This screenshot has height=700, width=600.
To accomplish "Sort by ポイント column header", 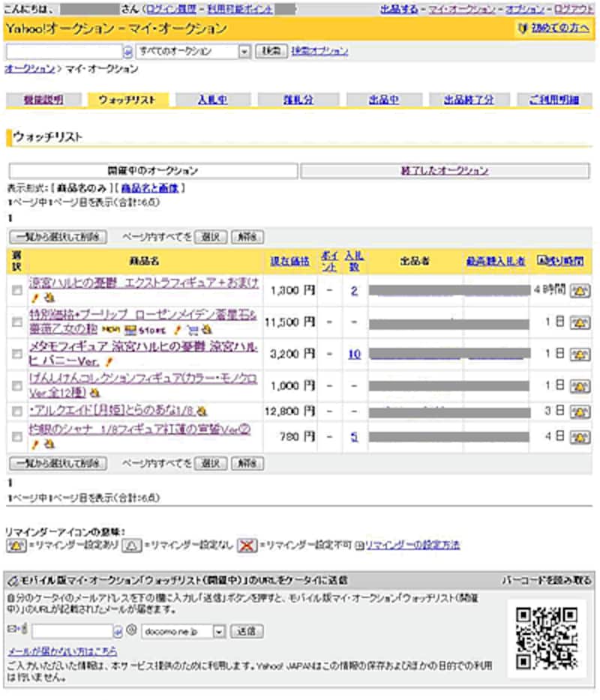I will click(x=330, y=261).
